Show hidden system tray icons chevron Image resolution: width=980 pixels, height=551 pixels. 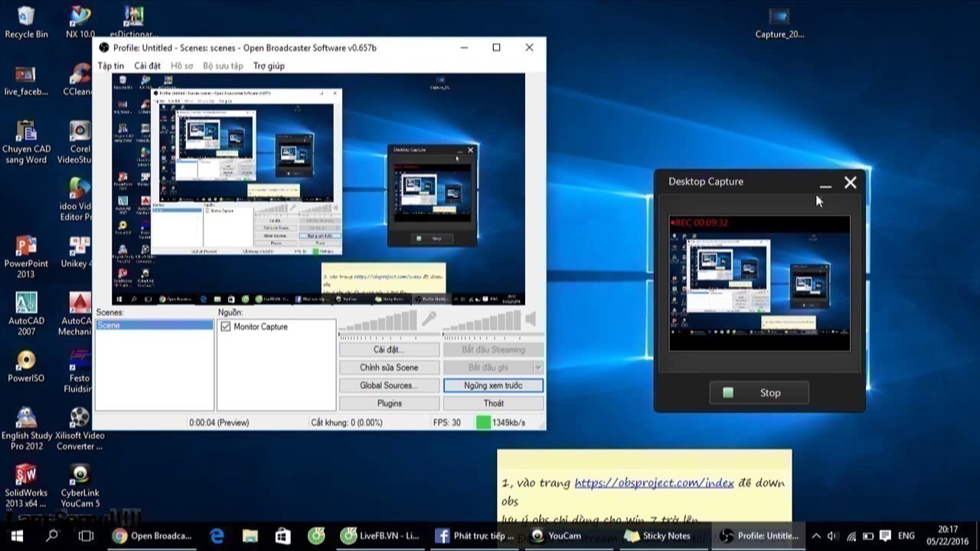[816, 536]
